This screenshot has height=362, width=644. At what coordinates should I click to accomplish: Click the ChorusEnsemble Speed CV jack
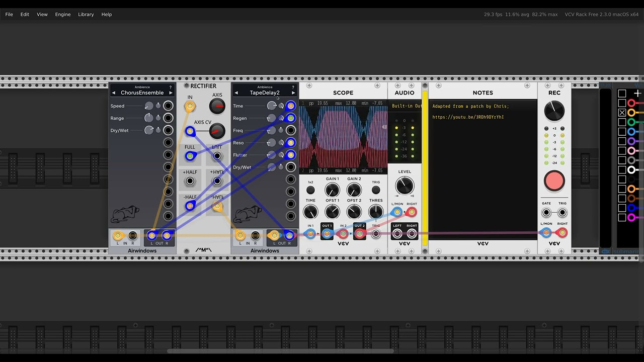168,106
